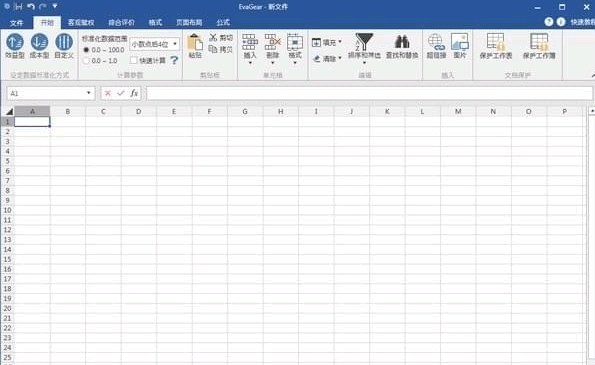Click the 拷贝 copy button
Screen dimensions: 595x365
(221, 49)
